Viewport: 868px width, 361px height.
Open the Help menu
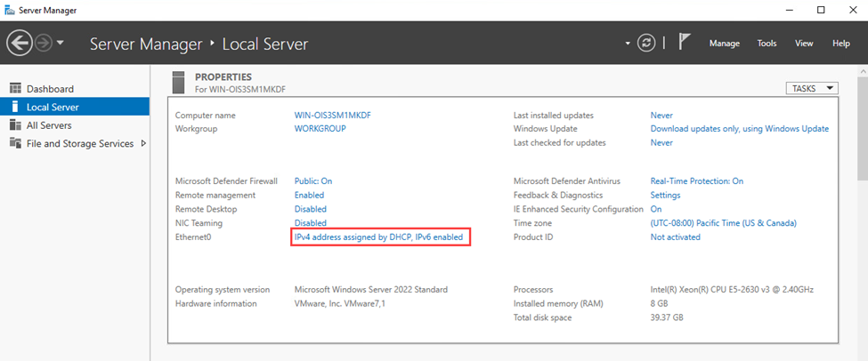coord(841,43)
